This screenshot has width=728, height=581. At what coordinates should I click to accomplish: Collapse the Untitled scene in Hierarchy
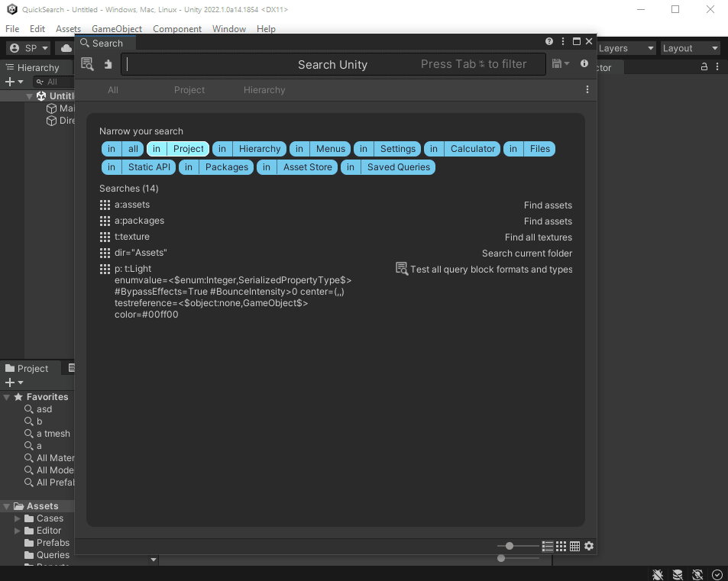[29, 96]
